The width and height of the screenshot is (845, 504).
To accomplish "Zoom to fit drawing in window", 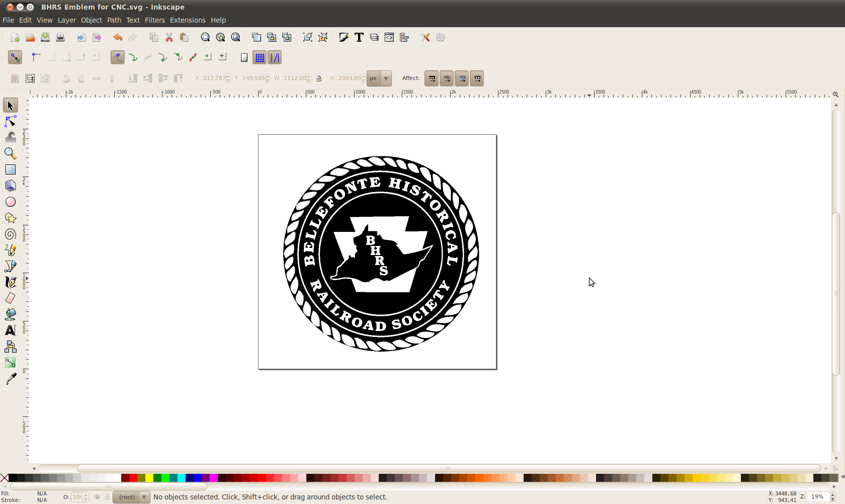I will point(220,37).
